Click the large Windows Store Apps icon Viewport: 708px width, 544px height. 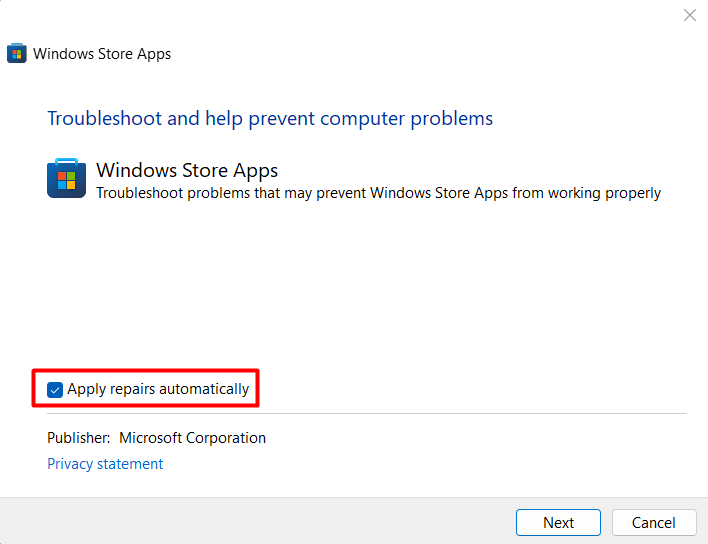[66, 179]
